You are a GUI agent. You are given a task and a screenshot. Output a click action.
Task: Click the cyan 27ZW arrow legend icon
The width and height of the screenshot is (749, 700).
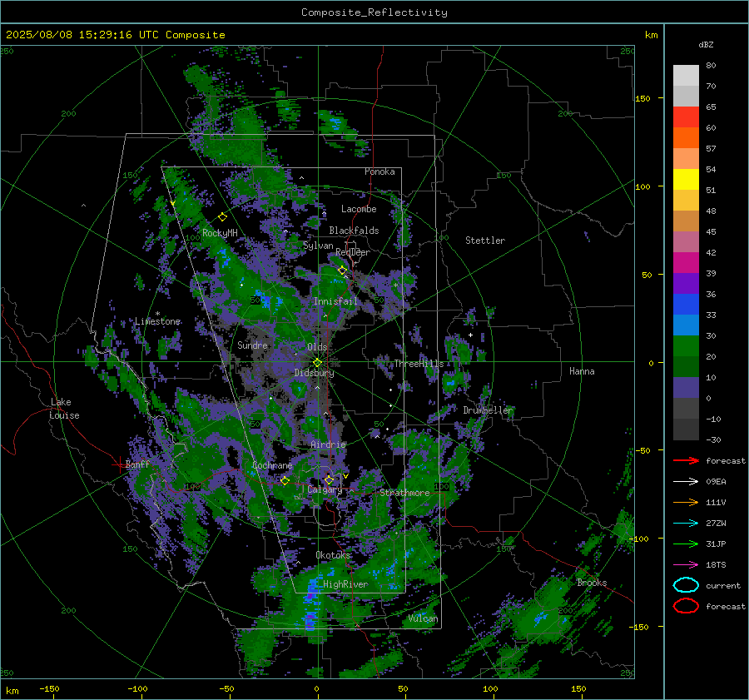[686, 524]
